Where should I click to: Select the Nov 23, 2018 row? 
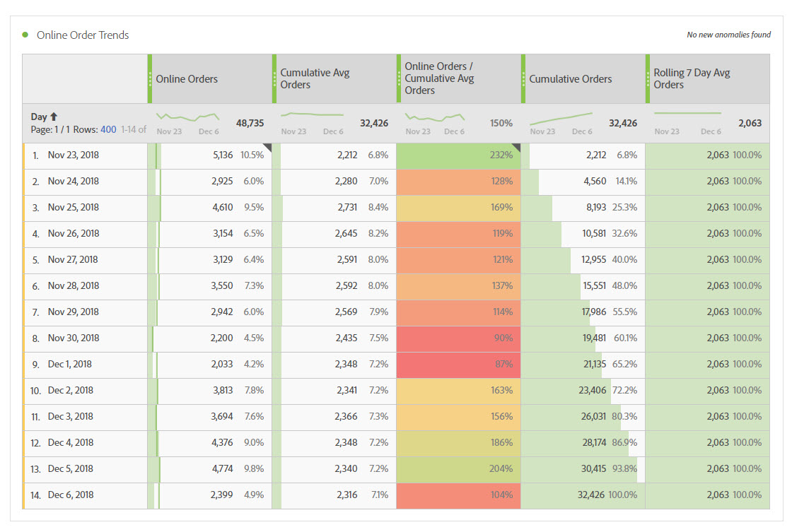(x=74, y=155)
